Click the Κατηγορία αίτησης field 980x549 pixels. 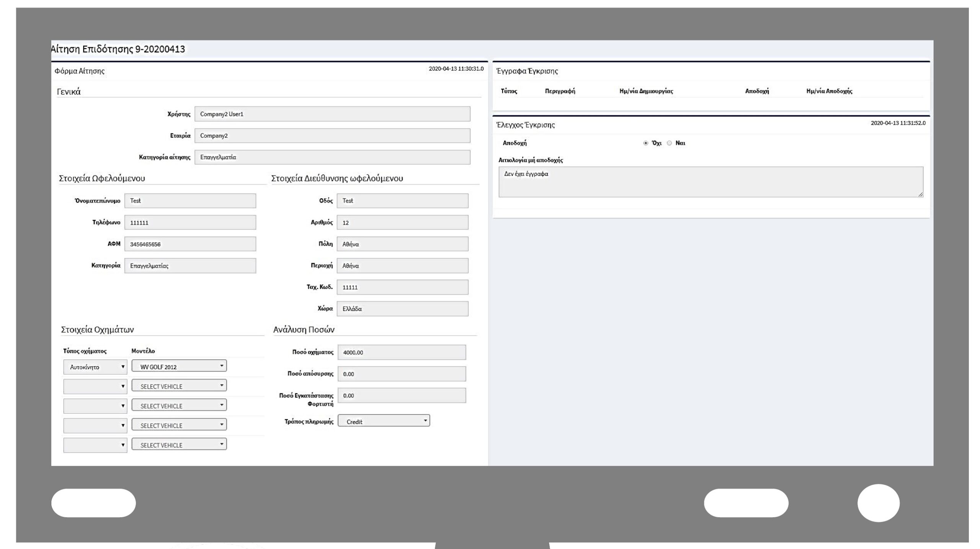coord(332,157)
